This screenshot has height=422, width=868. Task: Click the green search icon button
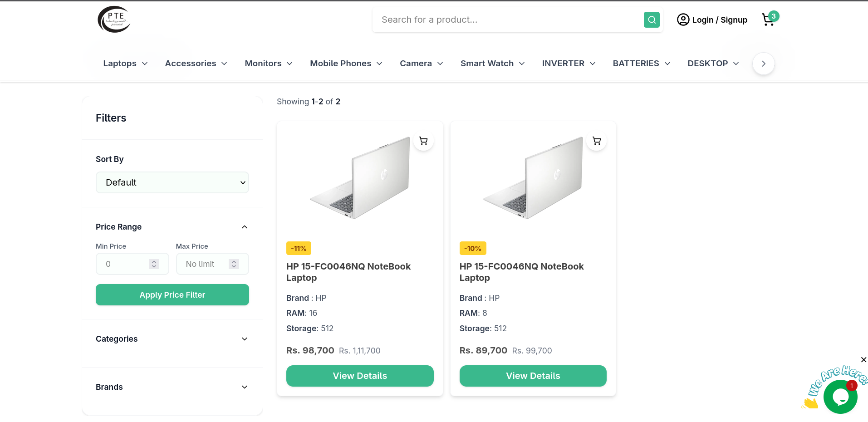coord(652,20)
